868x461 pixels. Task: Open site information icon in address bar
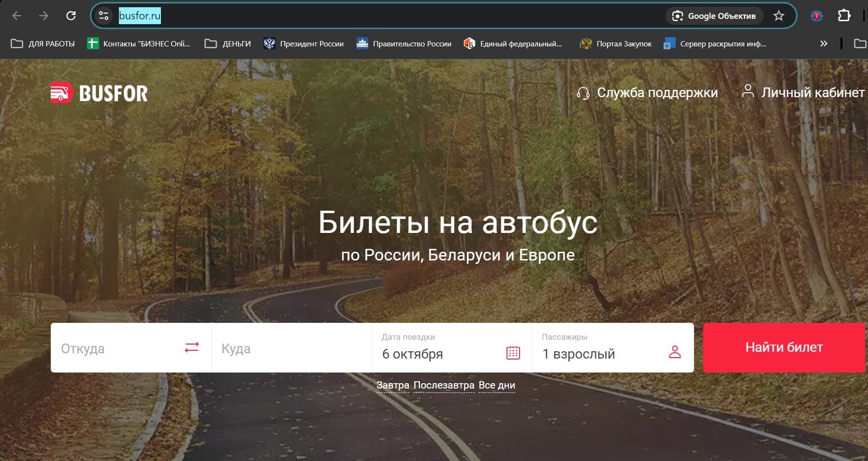[x=103, y=16]
